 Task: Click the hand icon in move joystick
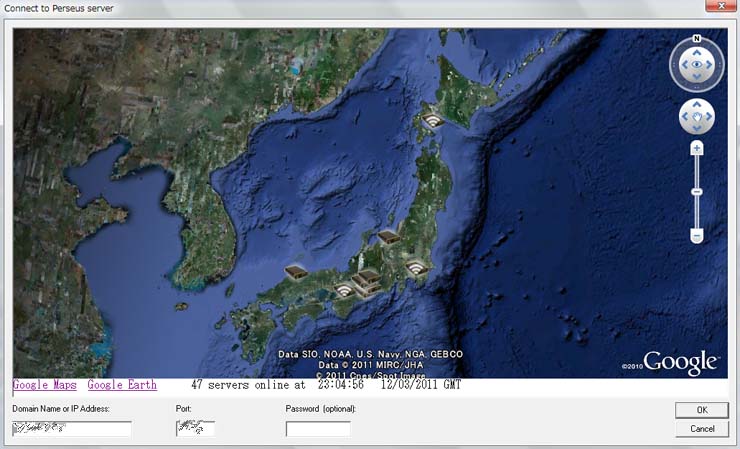[697, 117]
